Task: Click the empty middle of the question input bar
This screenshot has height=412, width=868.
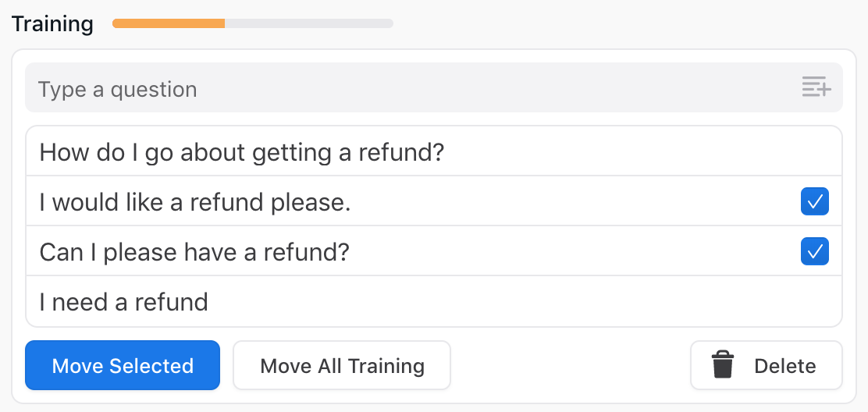Action: [x=468, y=88]
